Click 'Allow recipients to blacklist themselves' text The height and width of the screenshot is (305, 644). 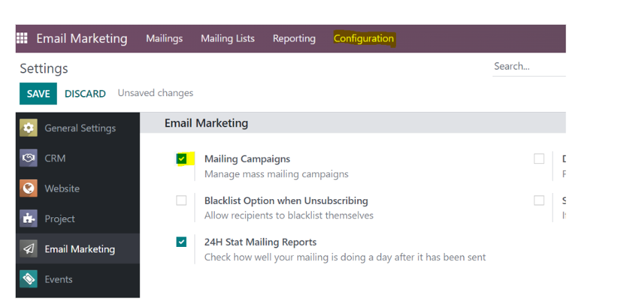tap(289, 216)
